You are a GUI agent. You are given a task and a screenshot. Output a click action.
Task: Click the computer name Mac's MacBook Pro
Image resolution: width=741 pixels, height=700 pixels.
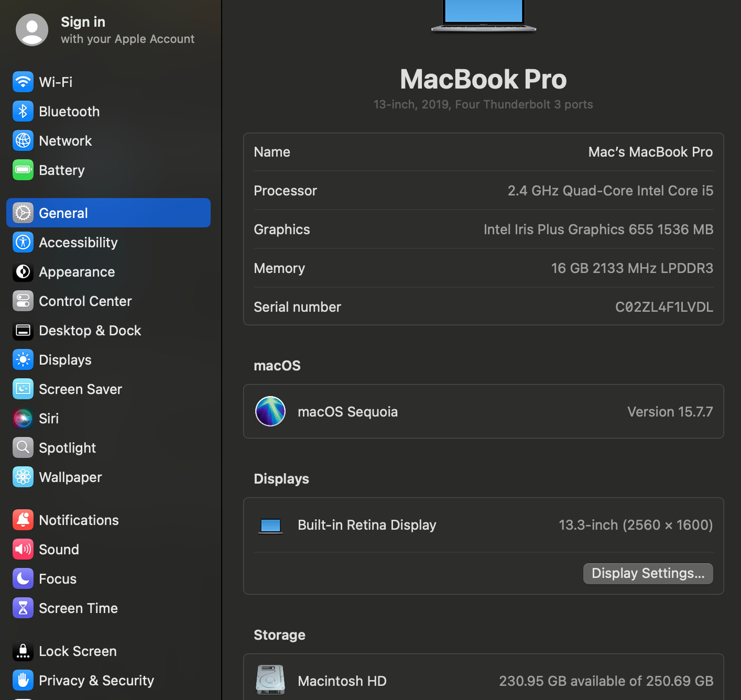(x=650, y=152)
